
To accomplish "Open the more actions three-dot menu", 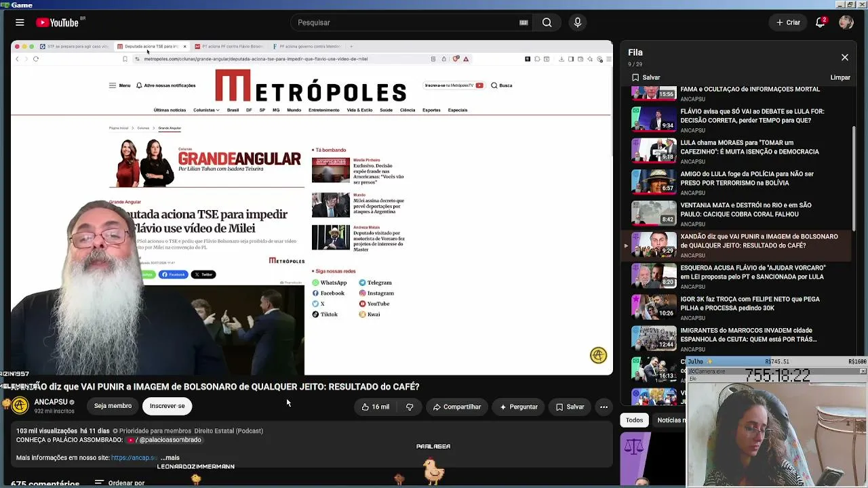I will (604, 407).
